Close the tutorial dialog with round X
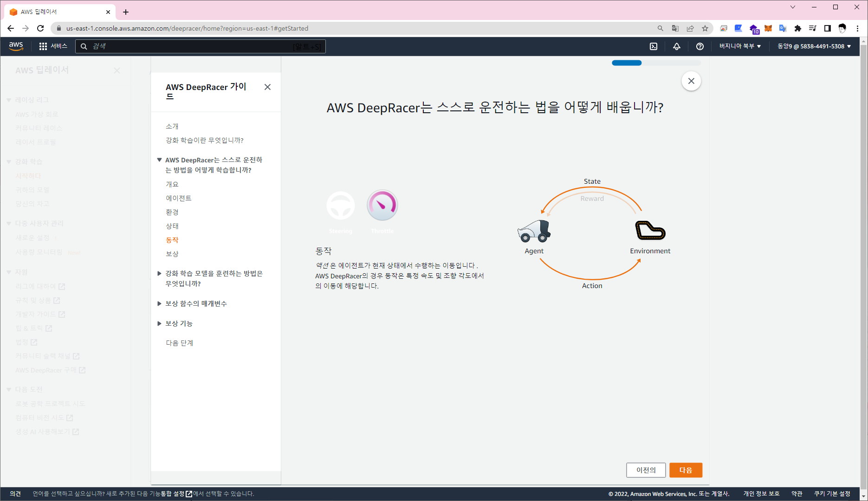The width and height of the screenshot is (868, 501). coord(691,81)
